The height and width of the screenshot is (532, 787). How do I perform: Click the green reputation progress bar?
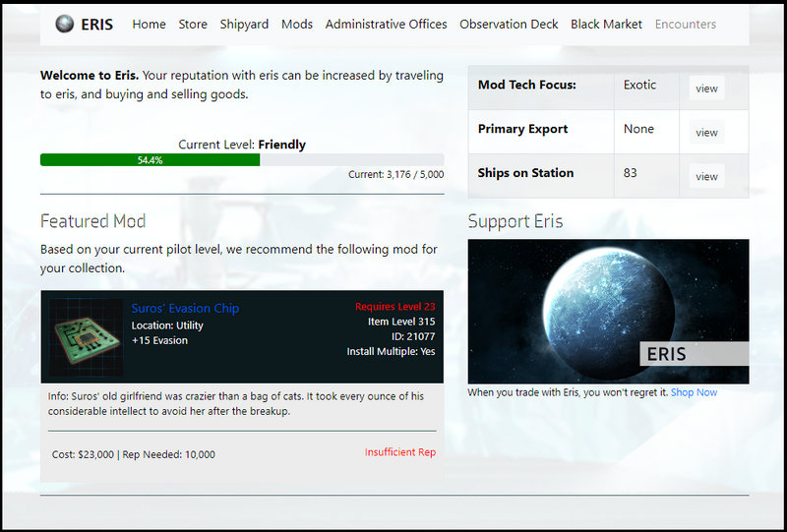click(x=151, y=160)
